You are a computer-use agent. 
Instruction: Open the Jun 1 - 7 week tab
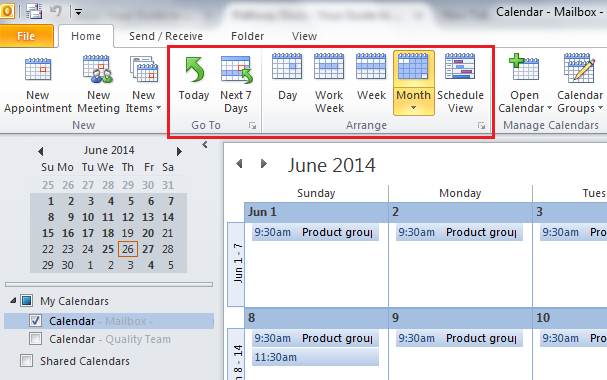pyautogui.click(x=236, y=264)
